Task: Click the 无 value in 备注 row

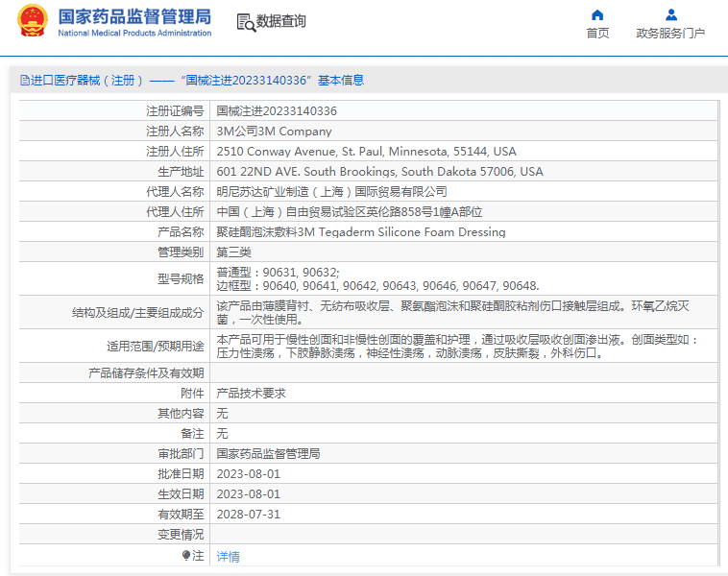Action: [x=222, y=434]
